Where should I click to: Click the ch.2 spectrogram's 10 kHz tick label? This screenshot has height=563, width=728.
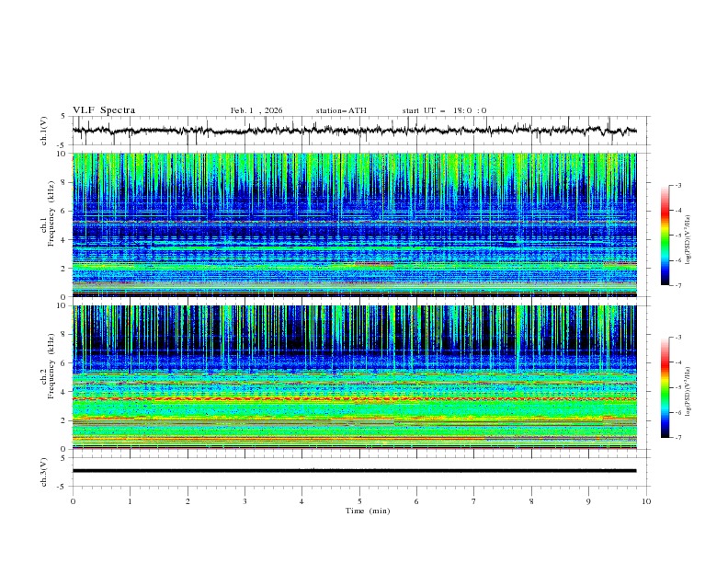(63, 306)
